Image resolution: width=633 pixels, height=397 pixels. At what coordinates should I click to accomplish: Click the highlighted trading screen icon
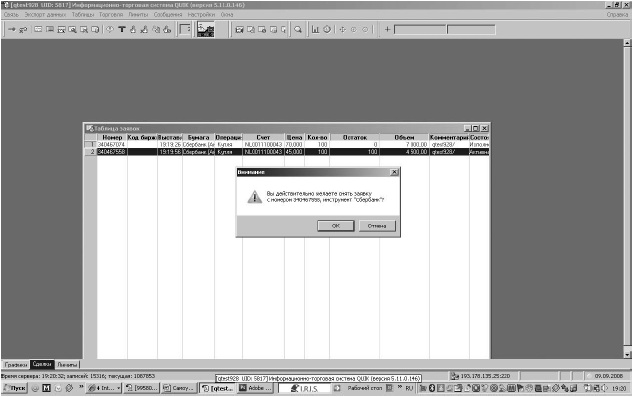tap(206, 29)
